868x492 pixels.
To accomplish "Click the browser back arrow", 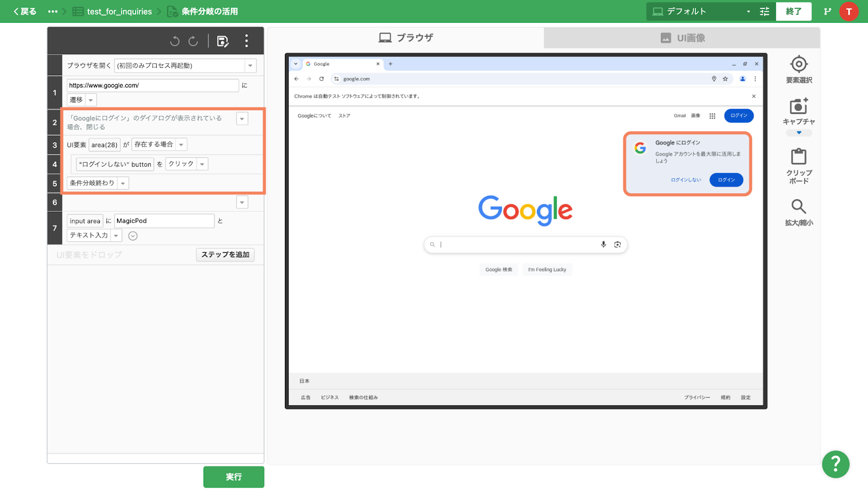I will (296, 79).
